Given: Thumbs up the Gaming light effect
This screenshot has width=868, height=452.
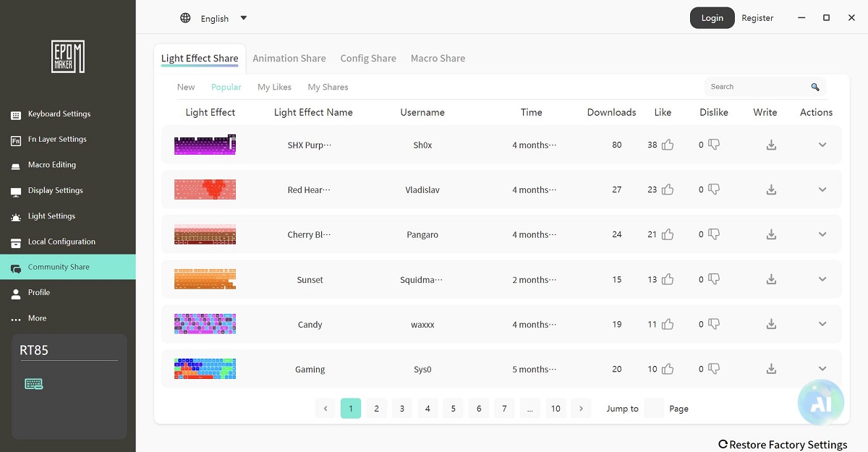Looking at the screenshot, I should (668, 369).
